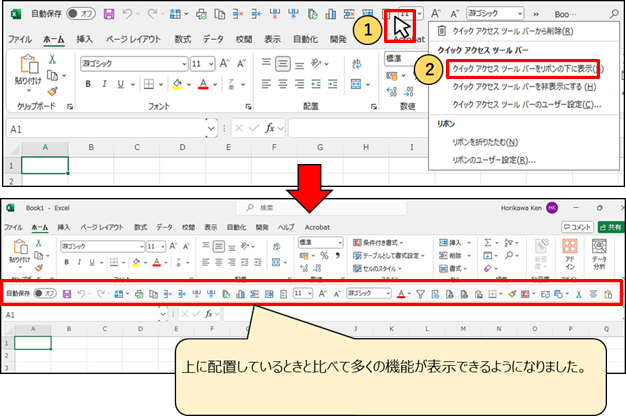Click the 共有 share button
626x416 pixels.
coord(611,227)
